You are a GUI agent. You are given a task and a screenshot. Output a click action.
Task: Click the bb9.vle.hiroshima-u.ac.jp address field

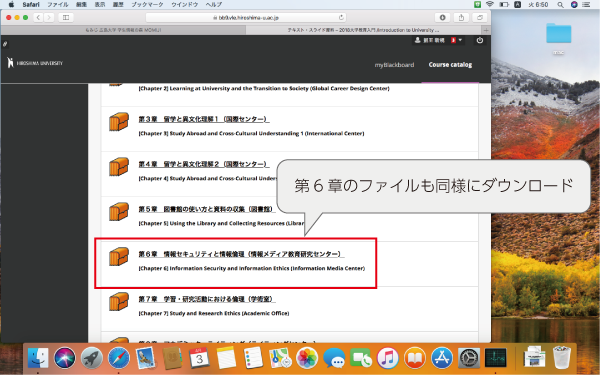point(246,18)
